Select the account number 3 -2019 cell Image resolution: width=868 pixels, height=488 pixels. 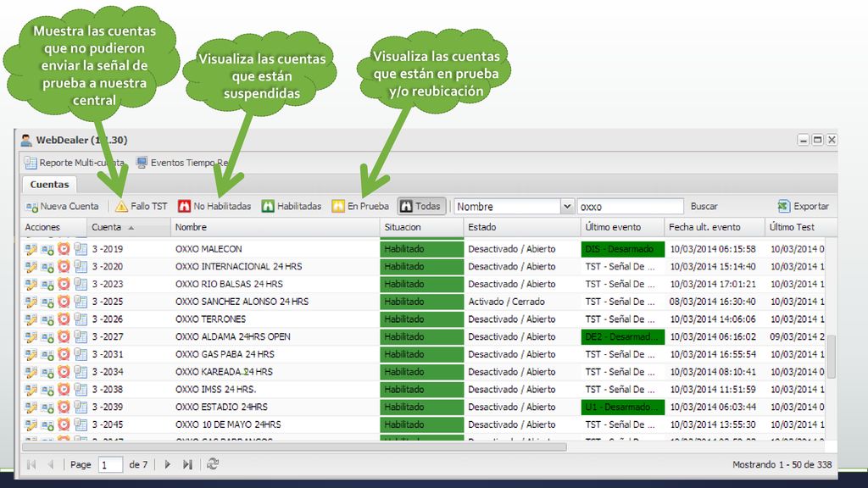pyautogui.click(x=129, y=249)
